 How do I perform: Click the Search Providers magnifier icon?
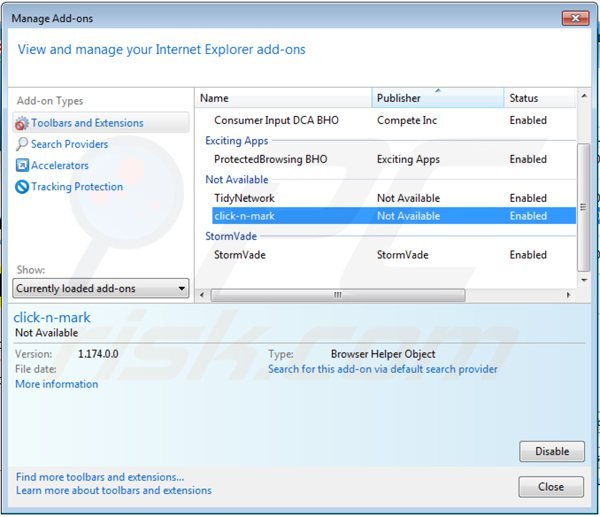[x=22, y=144]
